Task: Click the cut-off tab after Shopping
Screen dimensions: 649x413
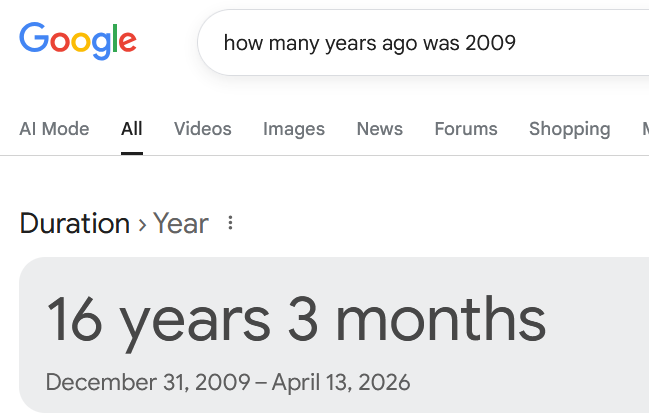Action: (644, 129)
